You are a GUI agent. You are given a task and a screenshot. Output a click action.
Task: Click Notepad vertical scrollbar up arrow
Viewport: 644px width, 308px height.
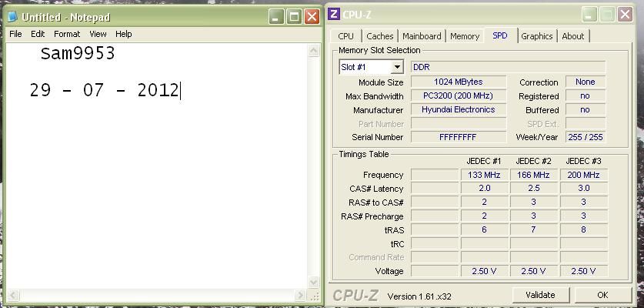click(313, 51)
